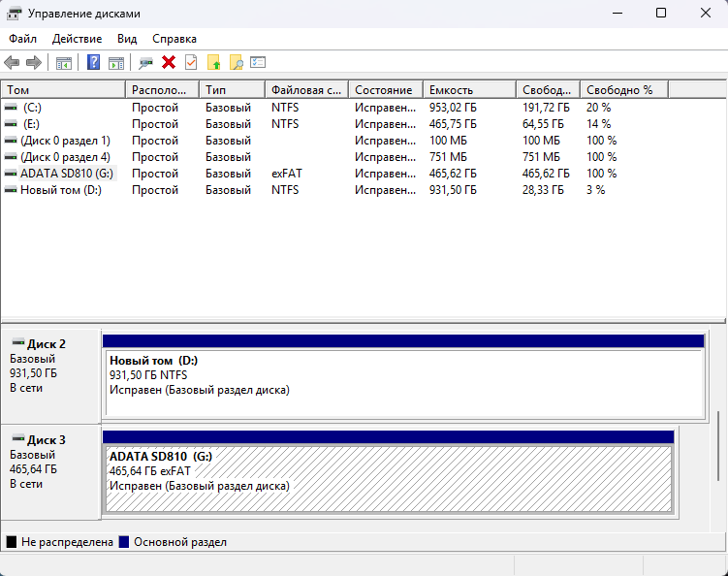The width and height of the screenshot is (728, 576).
Task: Click the Back arrow in toolbar
Action: pyautogui.click(x=12, y=63)
